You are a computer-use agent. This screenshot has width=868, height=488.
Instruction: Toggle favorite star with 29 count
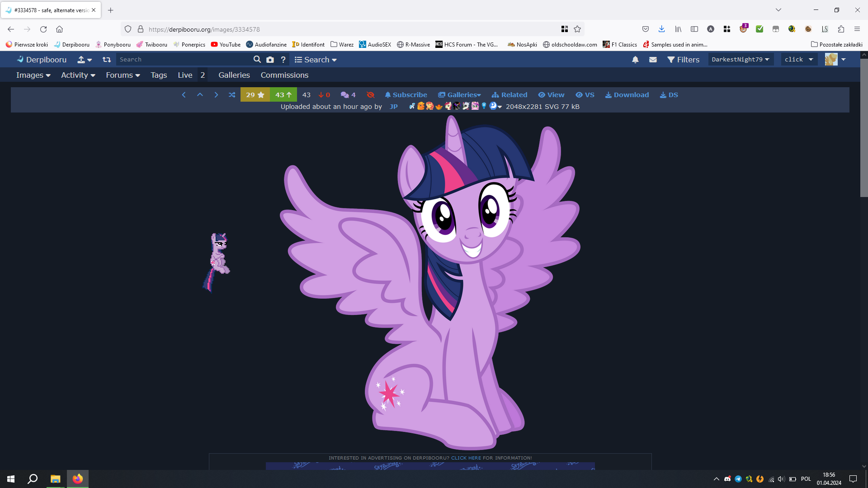pos(255,95)
